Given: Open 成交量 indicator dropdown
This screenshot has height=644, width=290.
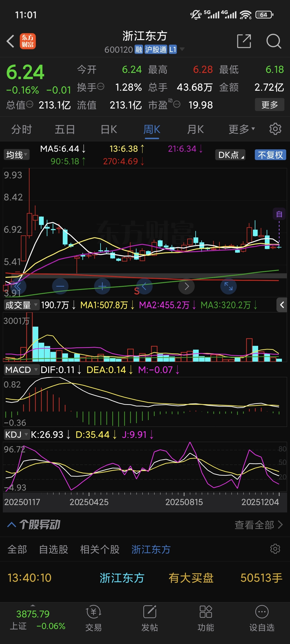Looking at the screenshot, I should click(22, 305).
